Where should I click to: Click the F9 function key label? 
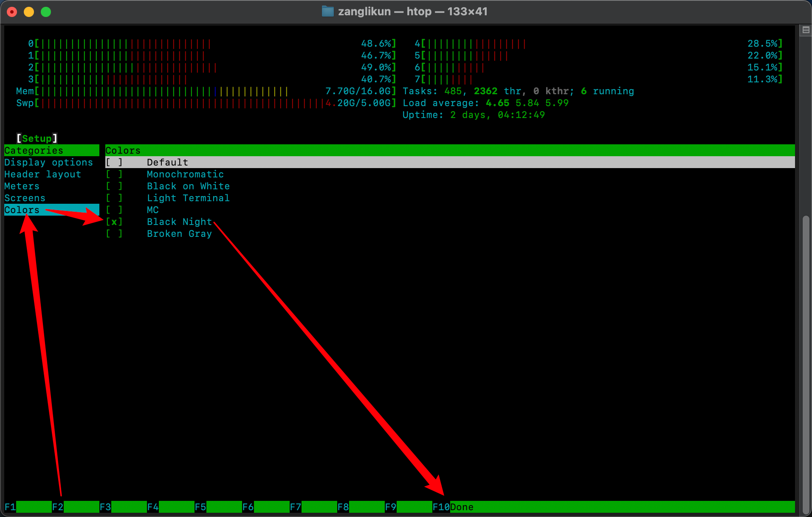tap(391, 507)
